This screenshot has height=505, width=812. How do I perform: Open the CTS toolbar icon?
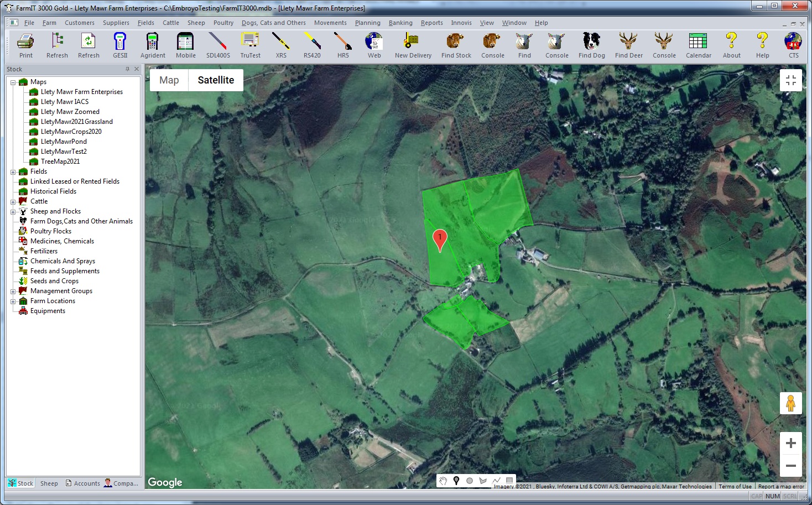click(793, 45)
